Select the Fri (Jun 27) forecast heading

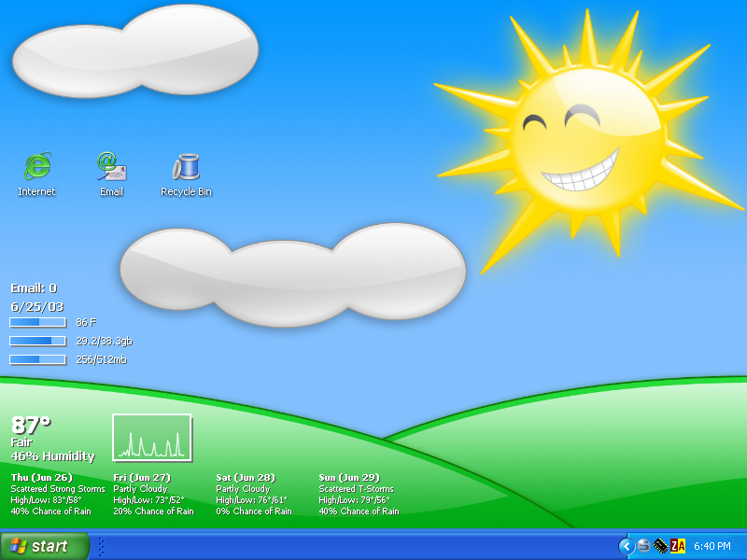142,478
